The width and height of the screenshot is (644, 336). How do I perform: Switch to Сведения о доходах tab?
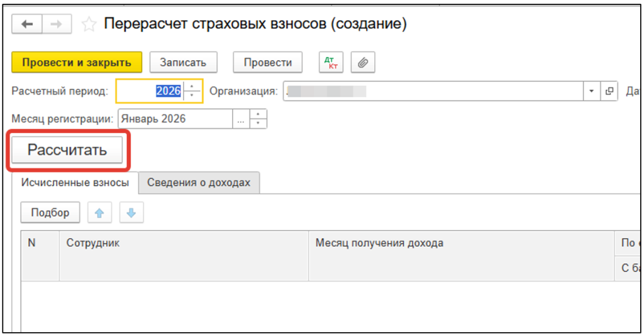click(199, 183)
